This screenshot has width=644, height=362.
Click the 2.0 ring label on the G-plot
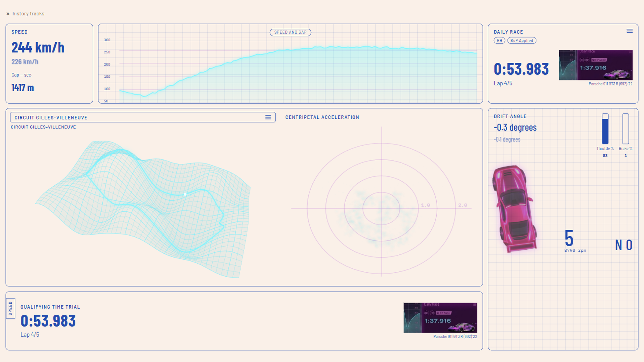tap(462, 205)
